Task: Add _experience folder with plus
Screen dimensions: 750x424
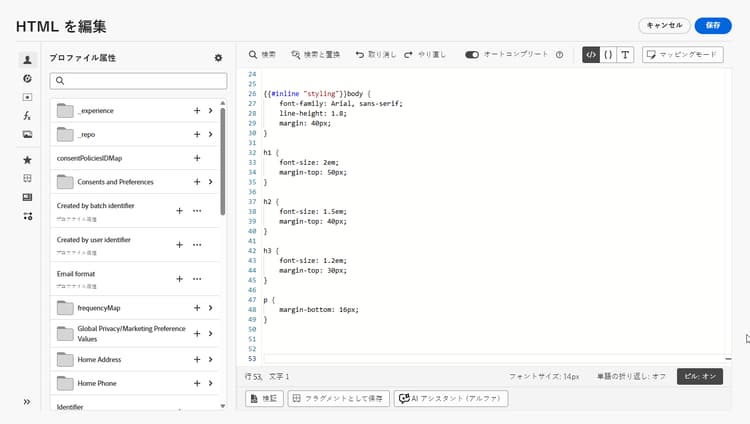Action: (197, 111)
